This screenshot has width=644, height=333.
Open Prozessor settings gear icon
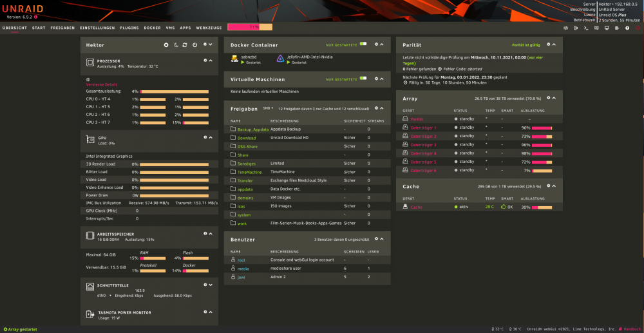(x=205, y=61)
